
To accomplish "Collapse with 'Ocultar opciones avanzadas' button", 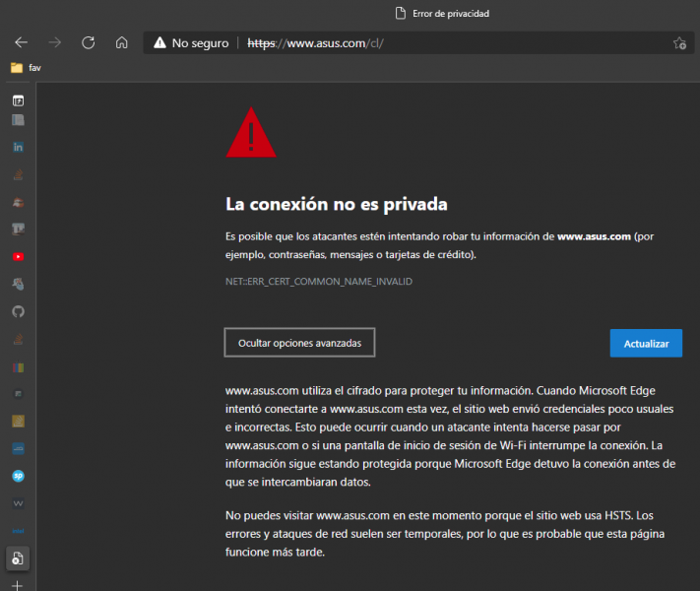I will (299, 343).
